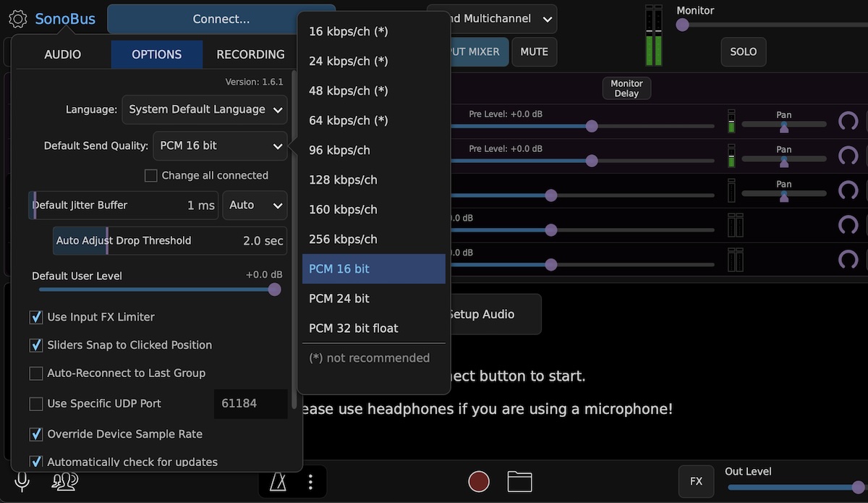868x503 pixels.
Task: Open the recordings folder icon
Action: [519, 481]
